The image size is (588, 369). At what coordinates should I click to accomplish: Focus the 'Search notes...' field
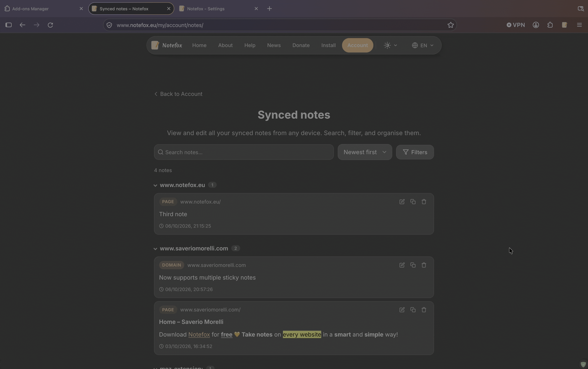click(x=244, y=152)
